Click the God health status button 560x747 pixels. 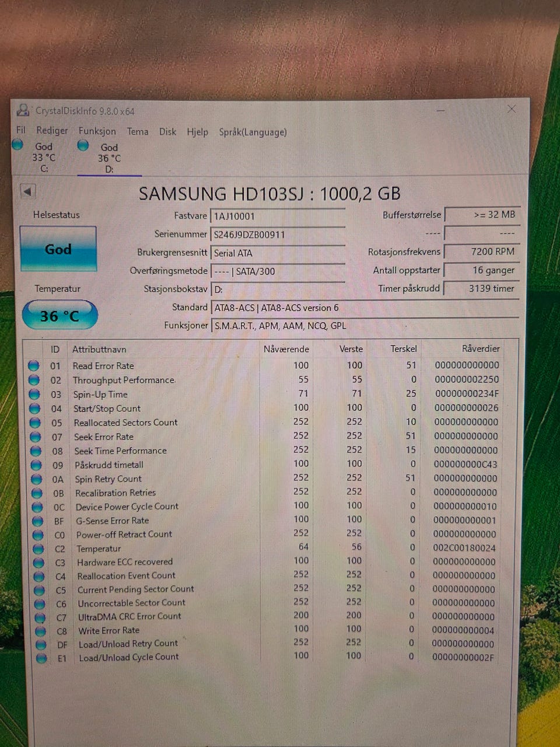tap(58, 249)
